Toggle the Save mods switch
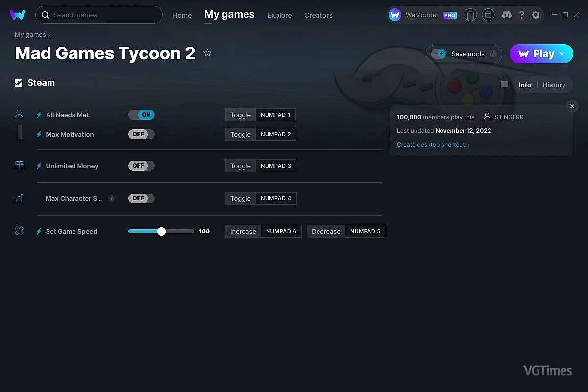 [439, 54]
